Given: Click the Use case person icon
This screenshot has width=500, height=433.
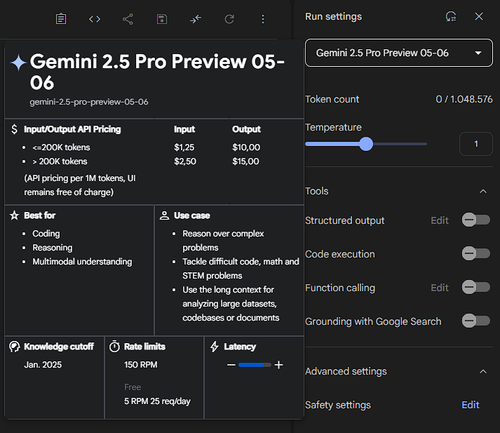Looking at the screenshot, I should point(164,215).
